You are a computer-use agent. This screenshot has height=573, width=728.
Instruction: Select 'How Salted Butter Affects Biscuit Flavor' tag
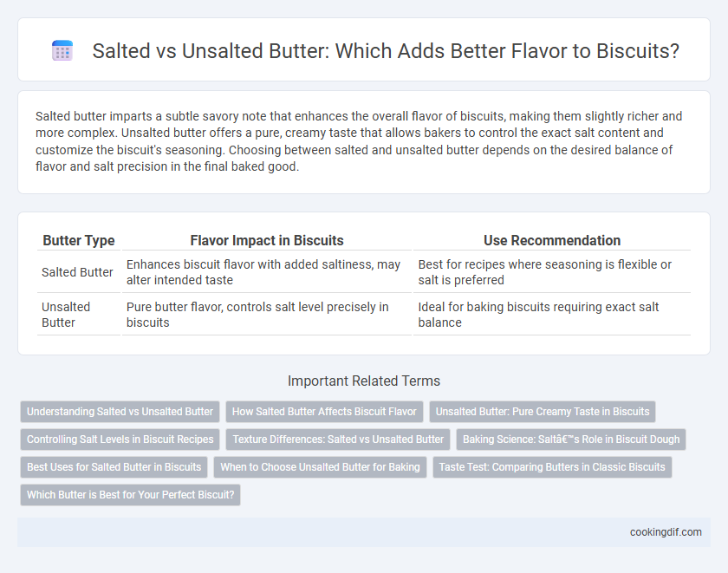(x=324, y=412)
